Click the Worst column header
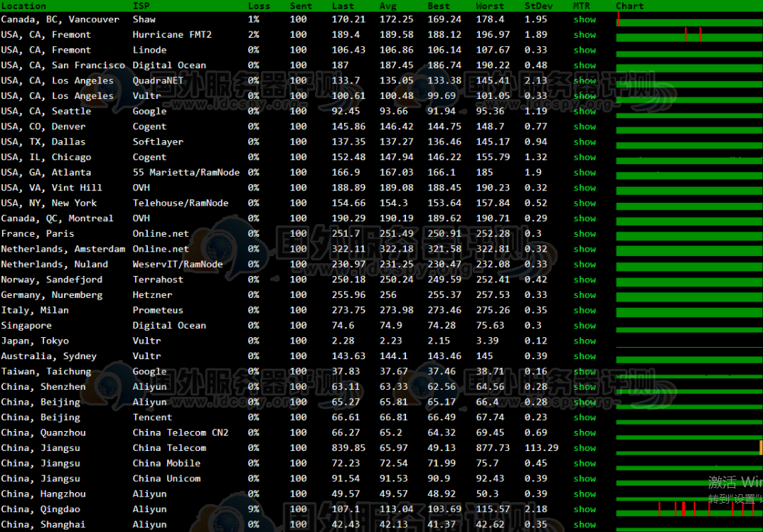The image size is (763, 532). pos(489,6)
